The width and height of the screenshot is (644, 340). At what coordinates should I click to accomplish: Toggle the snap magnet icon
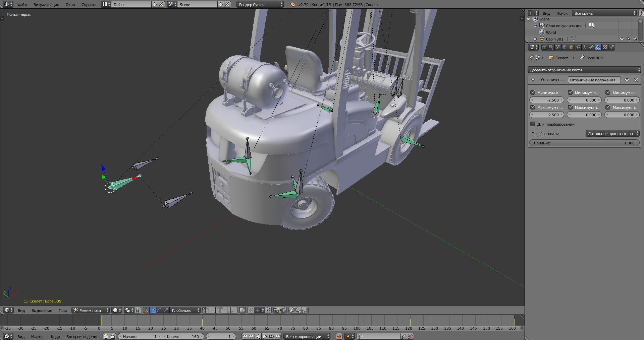[251, 310]
